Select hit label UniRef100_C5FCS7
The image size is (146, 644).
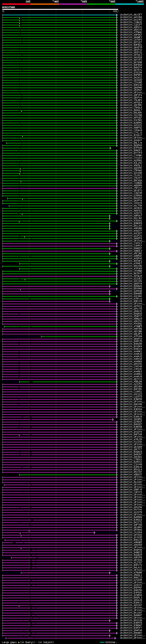pos(131,188)
